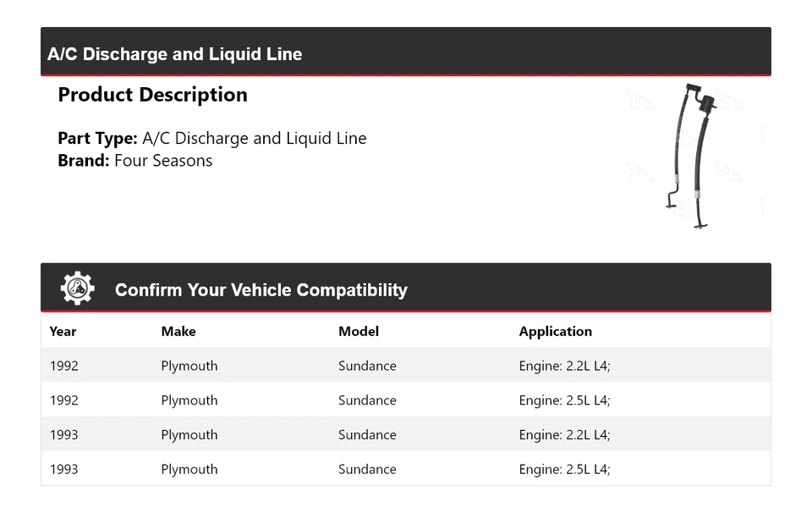812x513 pixels.
Task: Click the gear icon beside Vehicle Compatibility
Action: [77, 289]
